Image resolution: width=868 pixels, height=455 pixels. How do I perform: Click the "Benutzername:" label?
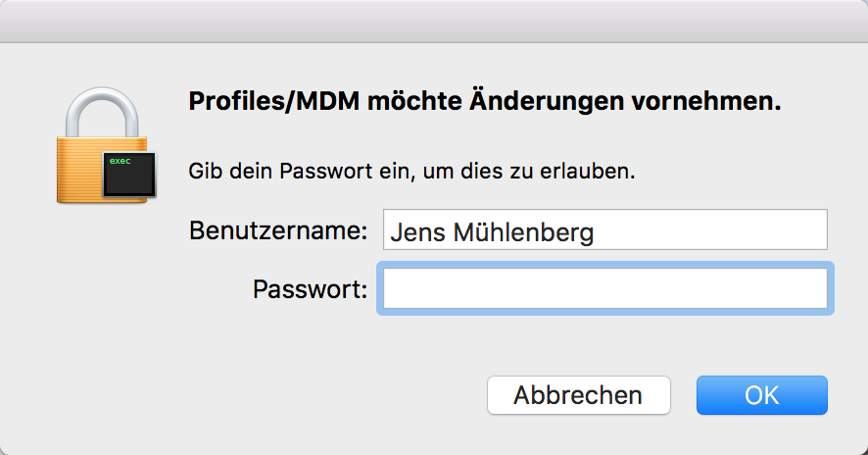pyautogui.click(x=277, y=231)
